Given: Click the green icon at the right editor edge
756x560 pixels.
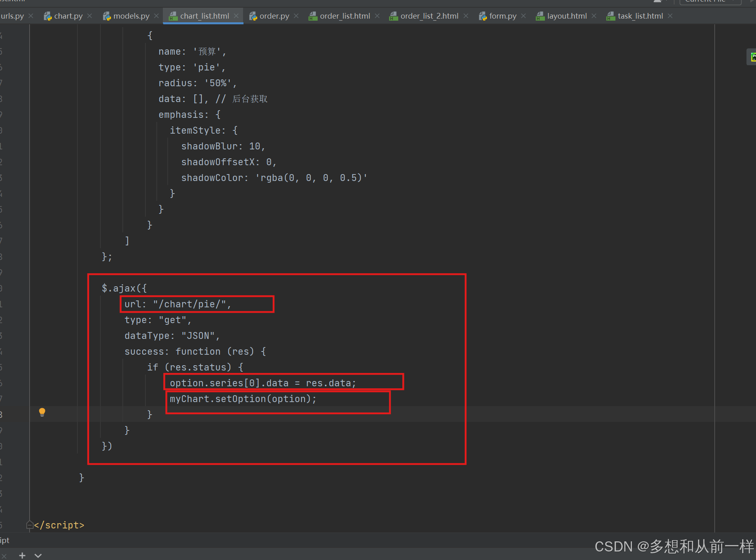Looking at the screenshot, I should (753, 57).
